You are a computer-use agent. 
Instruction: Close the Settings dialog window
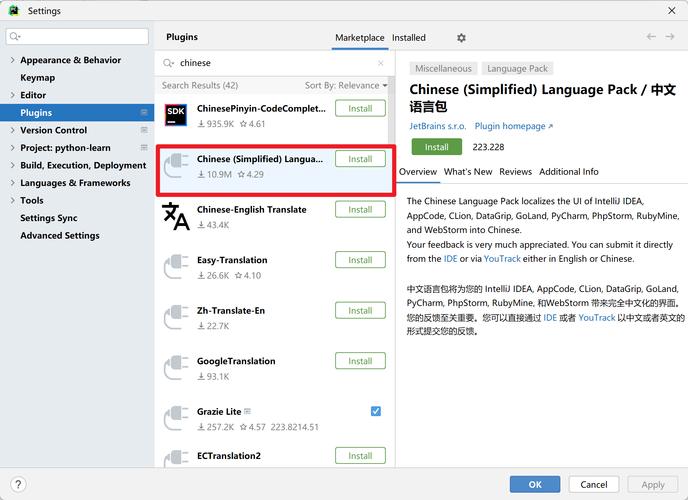tap(672, 11)
